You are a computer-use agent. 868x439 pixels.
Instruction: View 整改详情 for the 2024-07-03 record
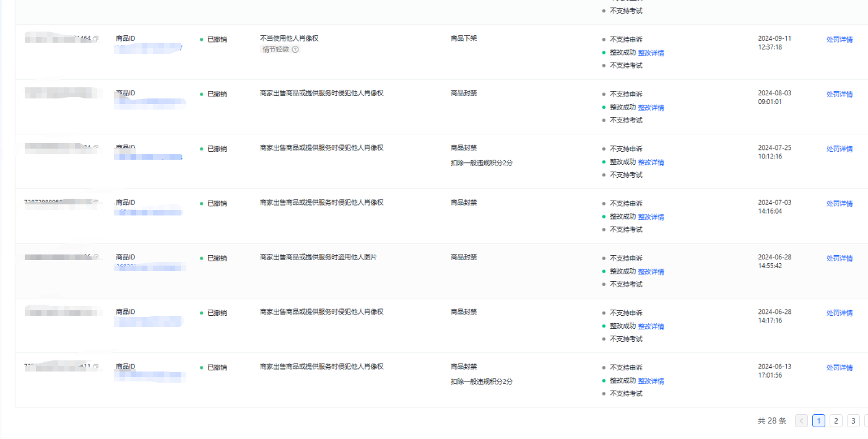(x=651, y=217)
